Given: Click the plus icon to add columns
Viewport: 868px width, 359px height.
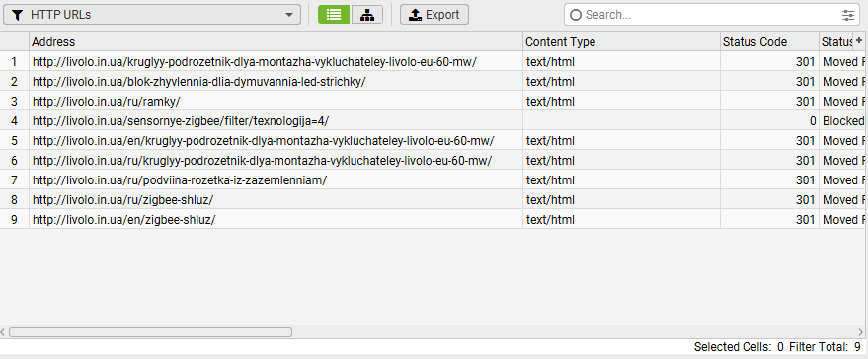Looking at the screenshot, I should point(858,41).
